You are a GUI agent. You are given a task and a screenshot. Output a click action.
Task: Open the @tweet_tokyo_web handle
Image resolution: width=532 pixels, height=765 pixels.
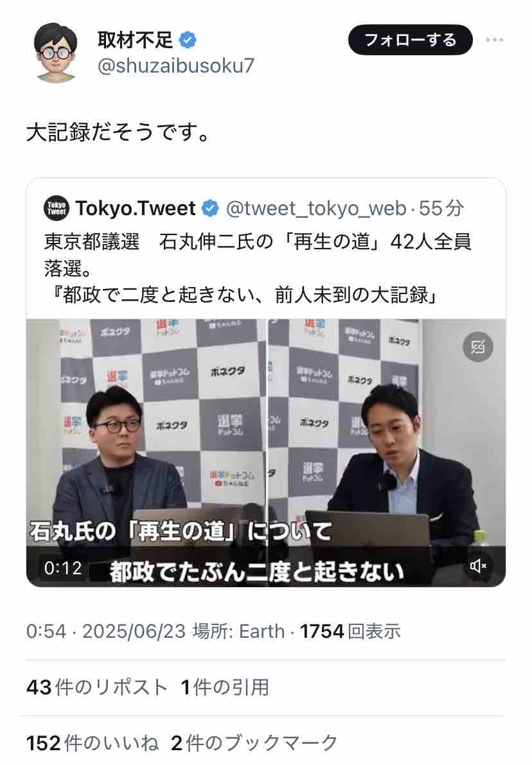(x=315, y=208)
